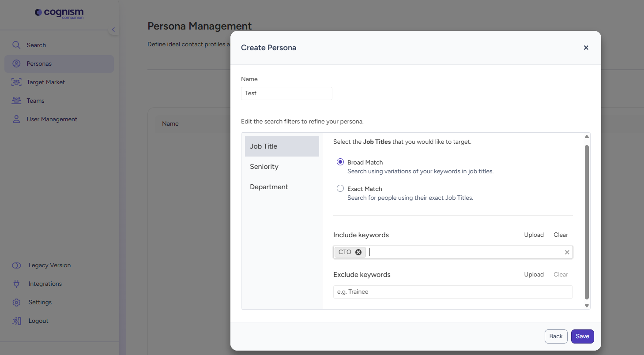Click the Settings gear icon
This screenshot has height=355, width=644.
(16, 303)
